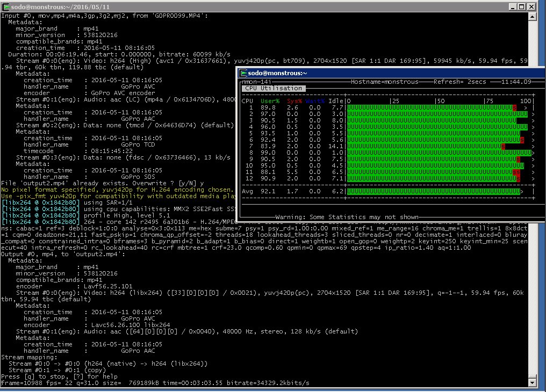Viewport: 546px width, 392px height.
Task: Click the PuTTY icon in the main terminal title bar
Action: pyautogui.click(x=6, y=6)
